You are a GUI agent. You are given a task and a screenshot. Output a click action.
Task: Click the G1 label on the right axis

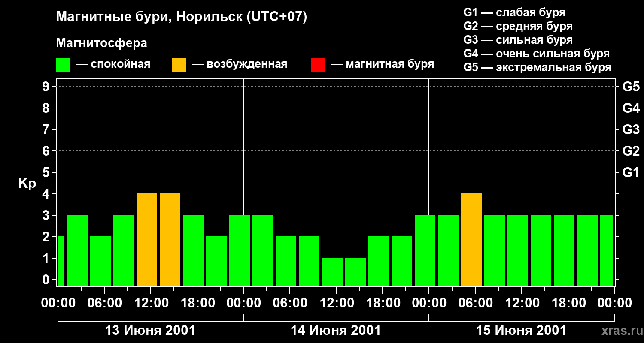pos(631,172)
